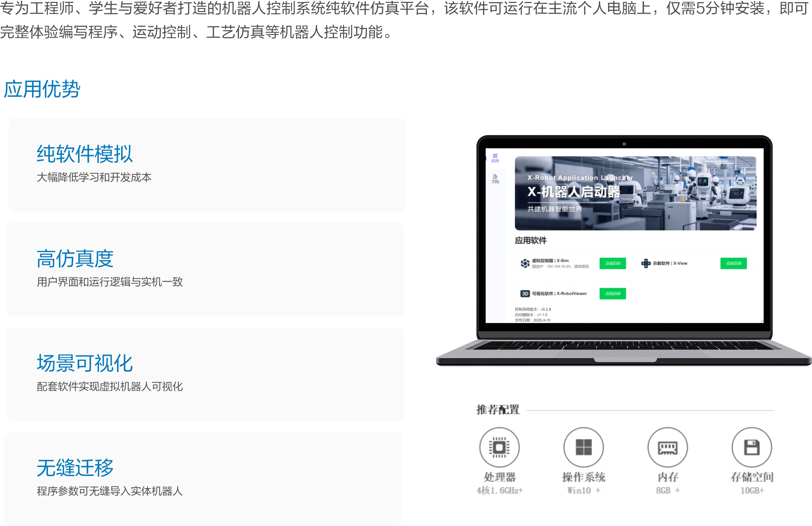
Task: Click the 应用优势 section heading
Action: 42,89
